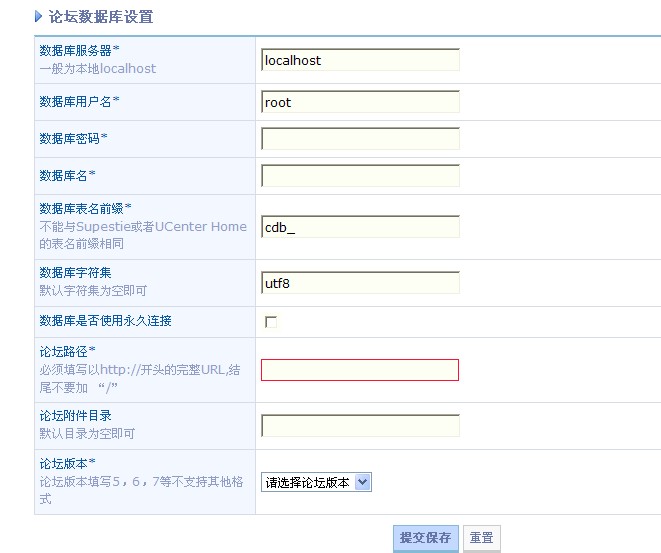The image size is (661, 553).
Task: Click the 数据库是否使用永久连接 label text
Action: click(105, 321)
